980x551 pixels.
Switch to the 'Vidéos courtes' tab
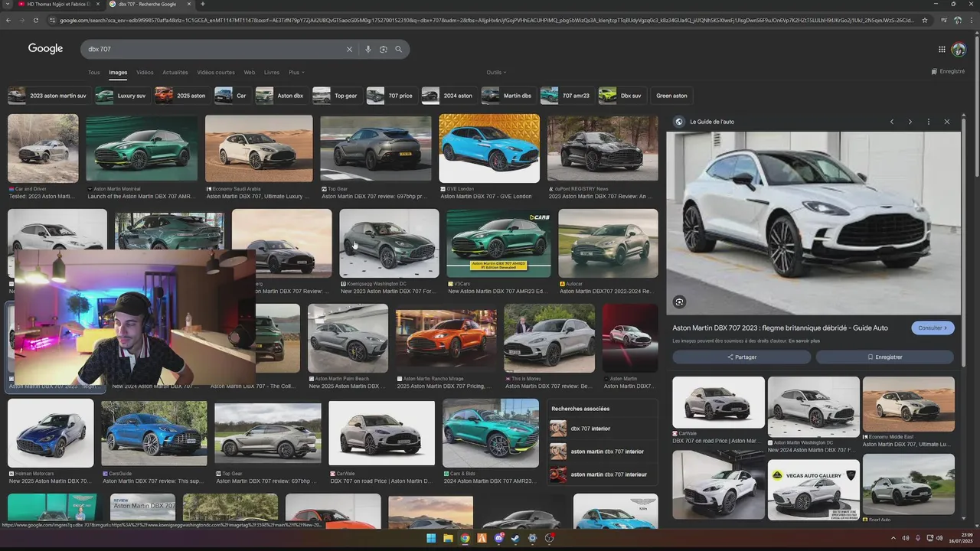pyautogui.click(x=216, y=73)
